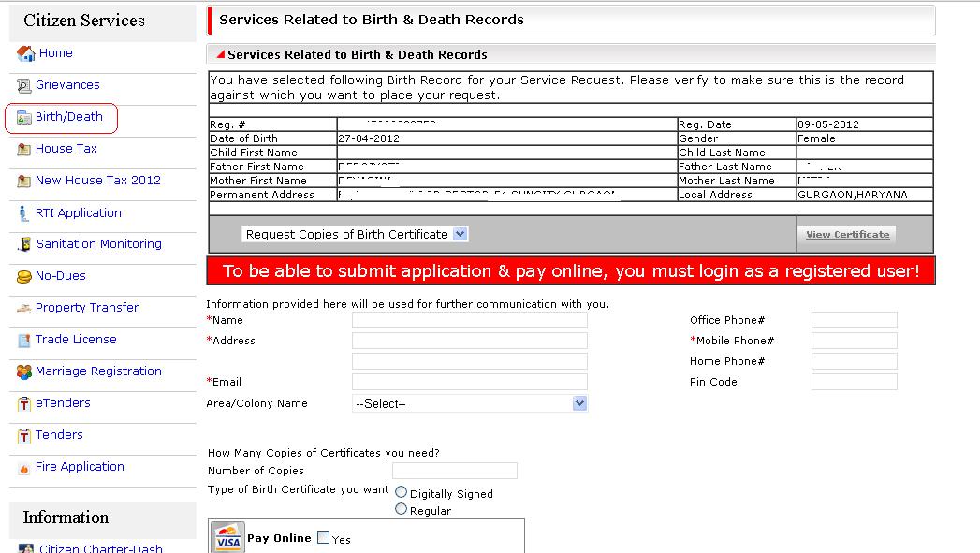
Task: Click the RTI Application icon
Action: [23, 213]
